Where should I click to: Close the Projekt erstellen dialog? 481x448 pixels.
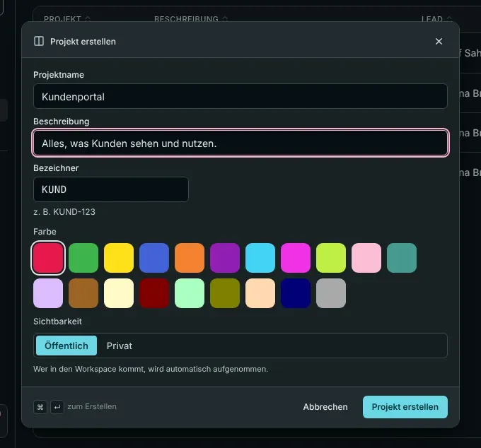click(439, 41)
